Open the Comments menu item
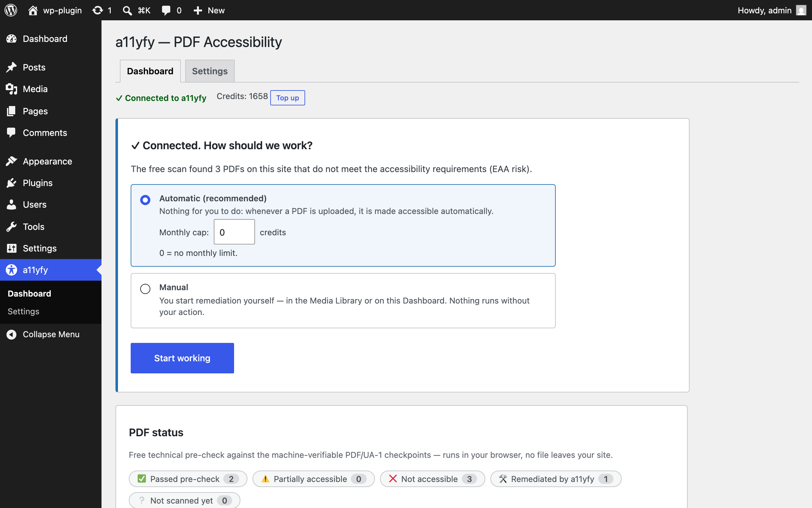The height and width of the screenshot is (508, 812). (51, 133)
